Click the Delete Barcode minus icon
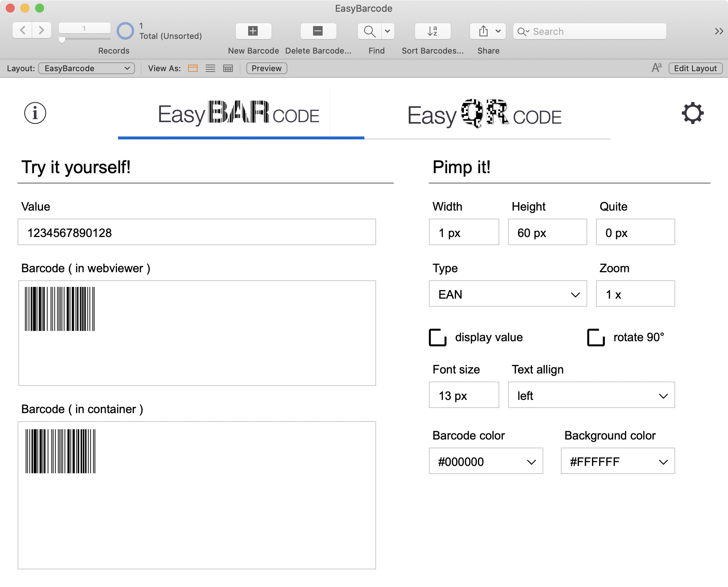This screenshot has width=728, height=587. tap(318, 31)
